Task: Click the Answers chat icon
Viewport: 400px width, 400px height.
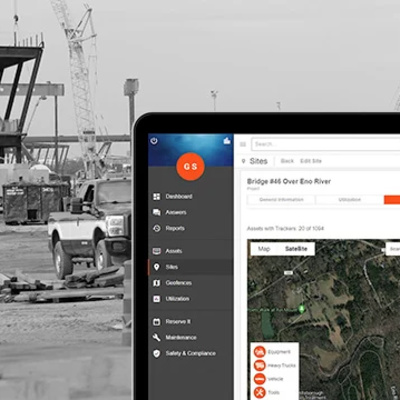Action: point(156,212)
